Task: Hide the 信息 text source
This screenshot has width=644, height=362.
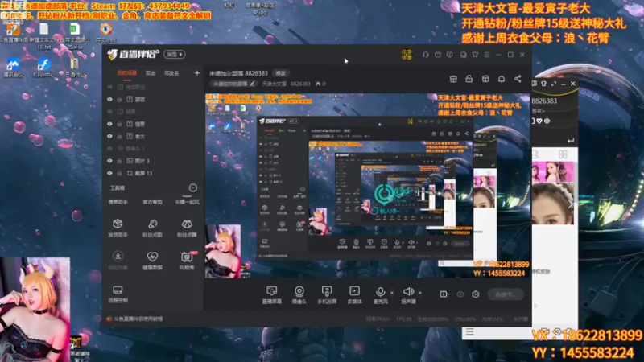Action: click(x=109, y=124)
